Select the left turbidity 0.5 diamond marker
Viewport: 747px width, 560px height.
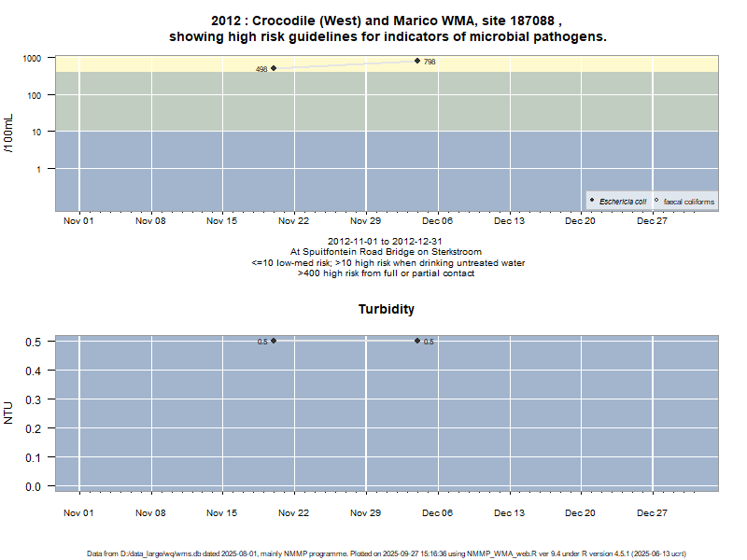(x=274, y=341)
